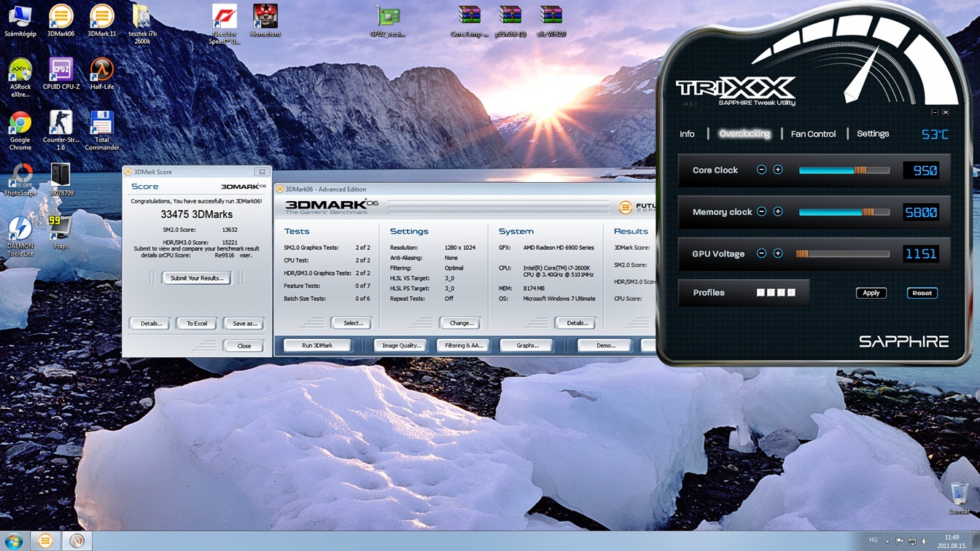
Task: Close the 3DMark Score dialog via Close button
Action: (244, 346)
